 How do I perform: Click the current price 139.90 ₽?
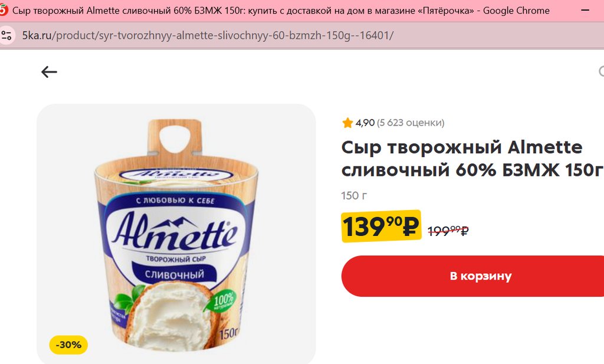[380, 227]
